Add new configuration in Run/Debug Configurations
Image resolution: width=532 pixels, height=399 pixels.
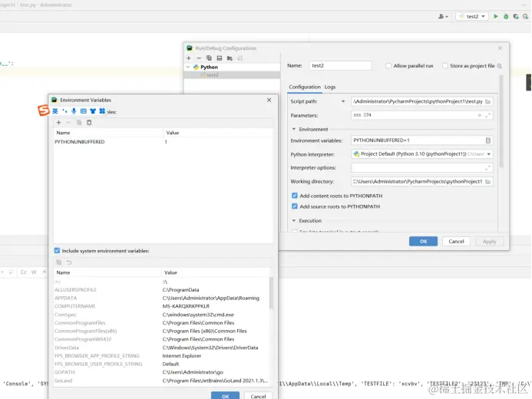189,58
